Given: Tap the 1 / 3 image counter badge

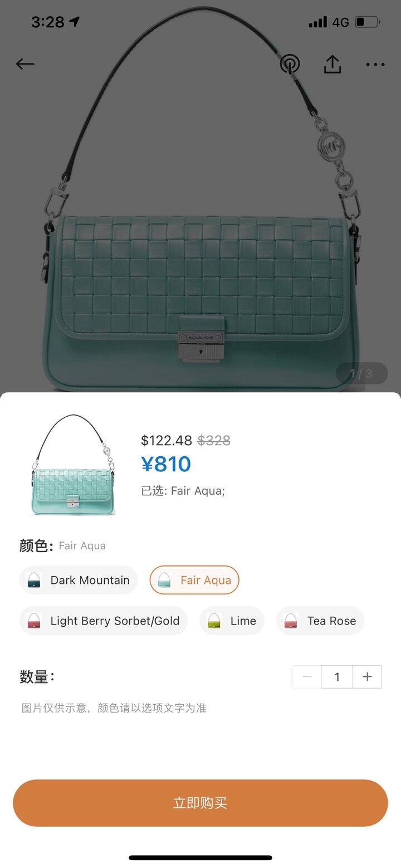Looking at the screenshot, I should click(x=361, y=373).
